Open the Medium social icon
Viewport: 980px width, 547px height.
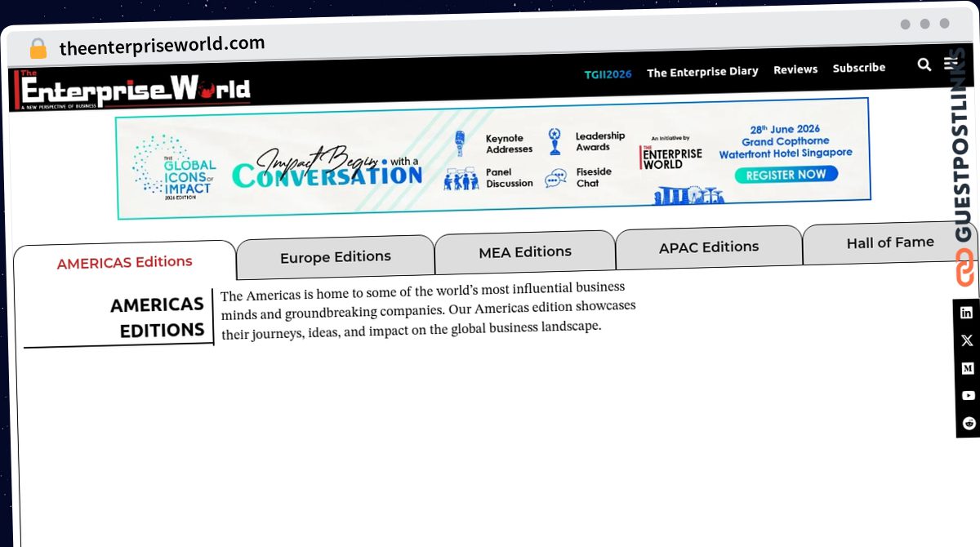pos(968,368)
